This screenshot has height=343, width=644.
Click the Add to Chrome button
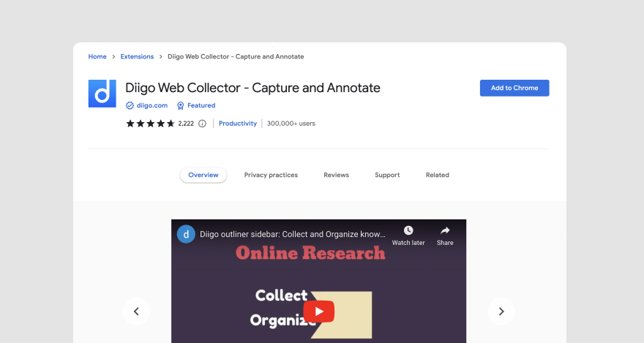514,88
